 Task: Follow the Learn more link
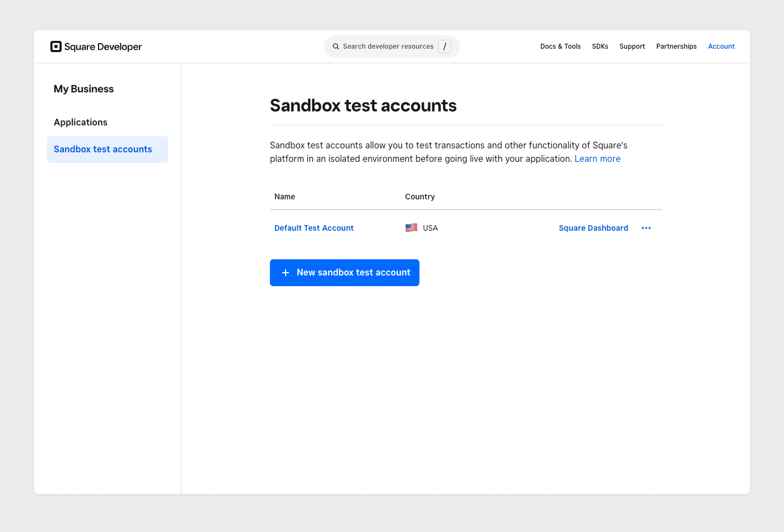click(x=598, y=158)
